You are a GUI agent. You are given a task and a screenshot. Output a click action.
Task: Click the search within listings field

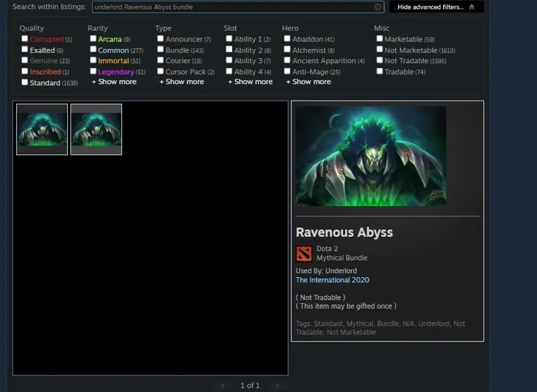pos(238,7)
